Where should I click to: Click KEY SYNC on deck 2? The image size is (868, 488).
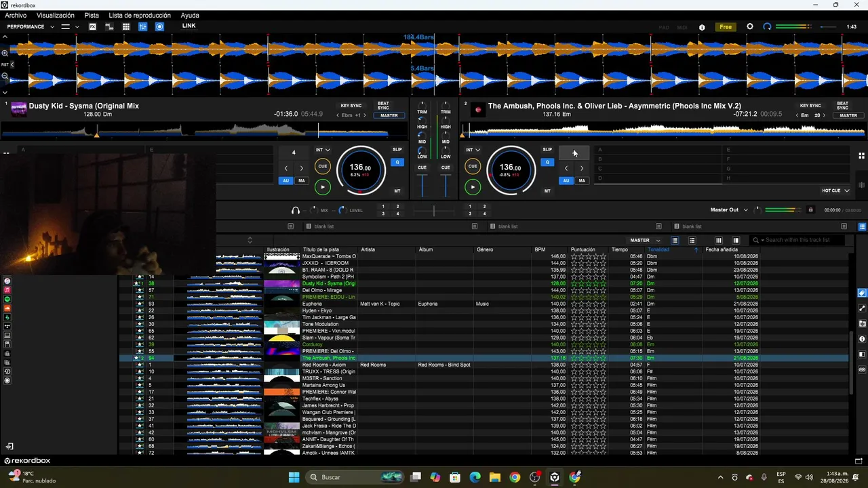810,106
